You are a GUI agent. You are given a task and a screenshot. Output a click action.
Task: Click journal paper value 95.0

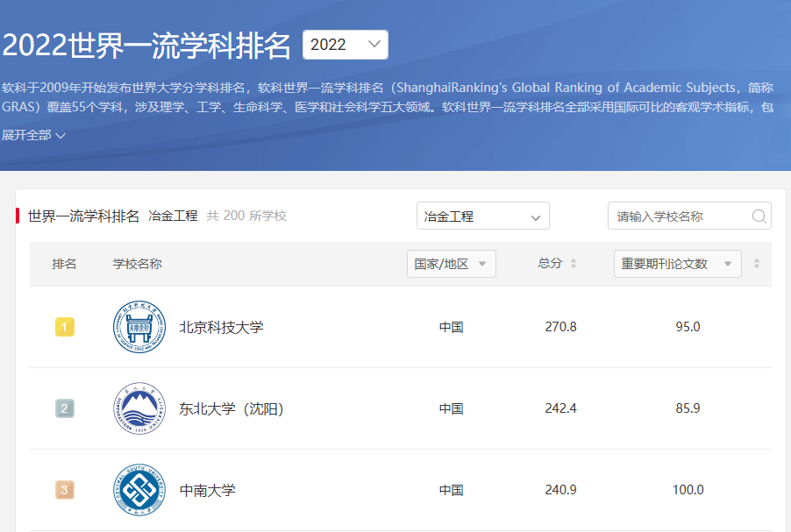(x=688, y=327)
